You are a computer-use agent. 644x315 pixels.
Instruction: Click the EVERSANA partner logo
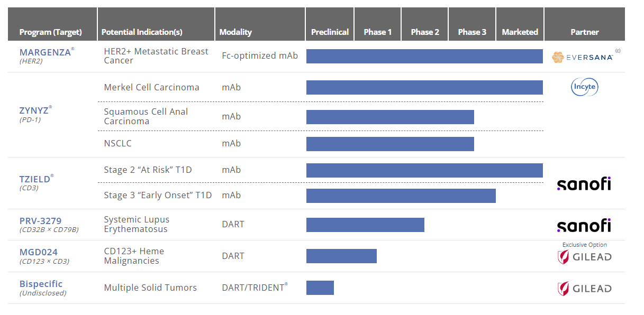(x=582, y=57)
